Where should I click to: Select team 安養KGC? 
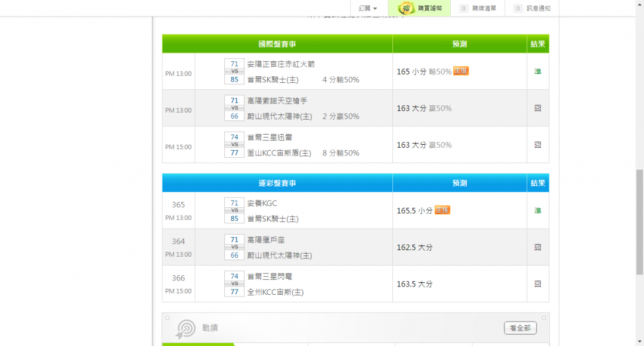tap(262, 203)
